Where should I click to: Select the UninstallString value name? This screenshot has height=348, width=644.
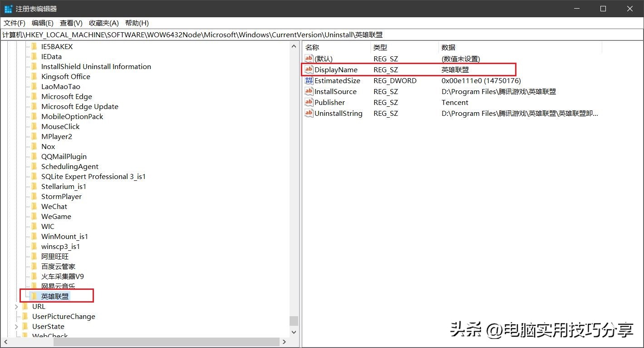338,113
